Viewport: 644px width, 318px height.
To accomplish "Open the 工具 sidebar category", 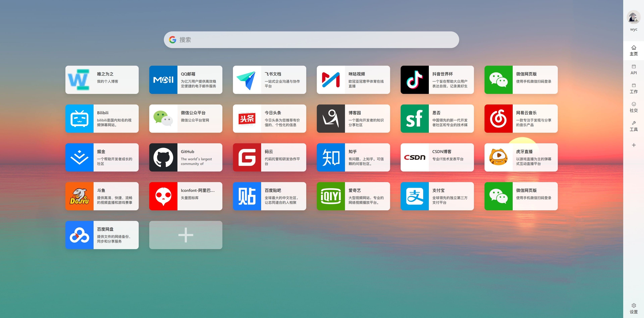I will pos(633,126).
